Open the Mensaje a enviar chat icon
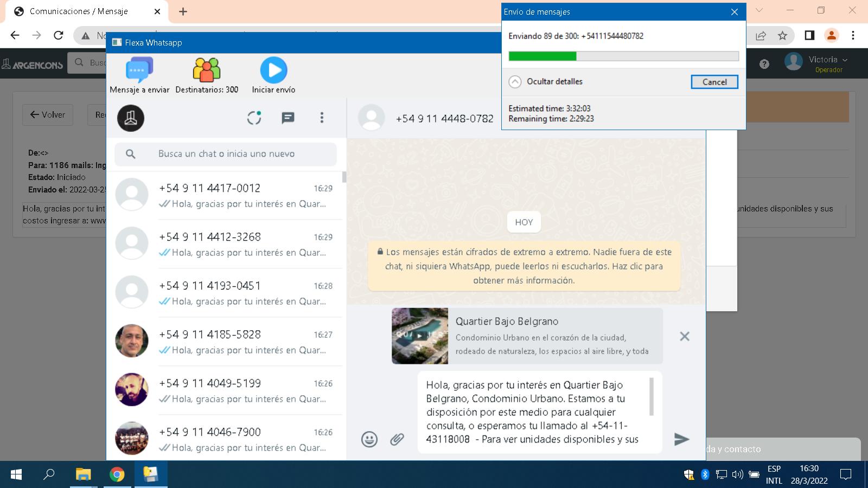The width and height of the screenshot is (868, 488). (139, 70)
